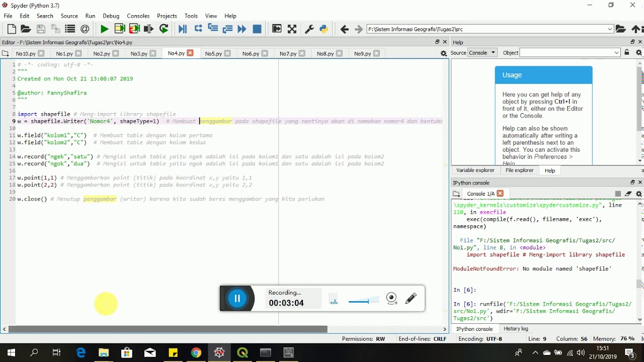
Task: Go forward with right arrow icon
Action: pos(359,29)
